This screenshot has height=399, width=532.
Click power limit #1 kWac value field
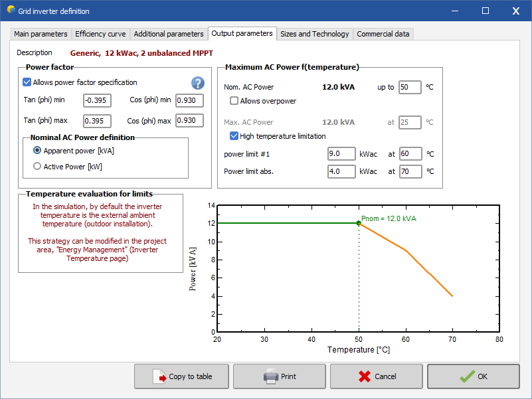pos(341,154)
